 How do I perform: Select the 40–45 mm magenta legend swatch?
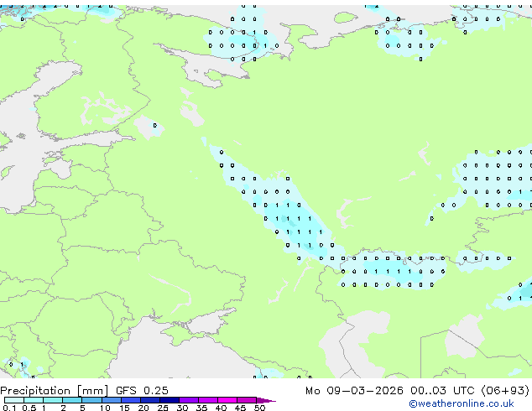[x=227, y=400]
